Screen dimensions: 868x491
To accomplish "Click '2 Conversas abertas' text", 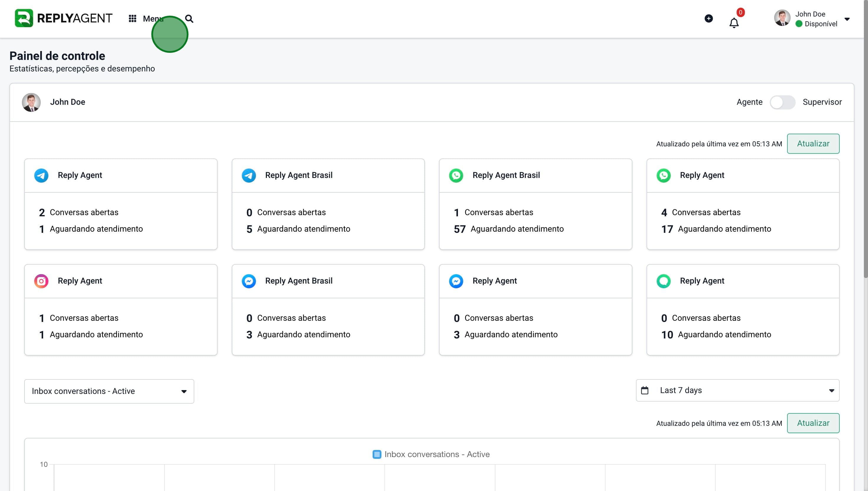I will pos(79,212).
